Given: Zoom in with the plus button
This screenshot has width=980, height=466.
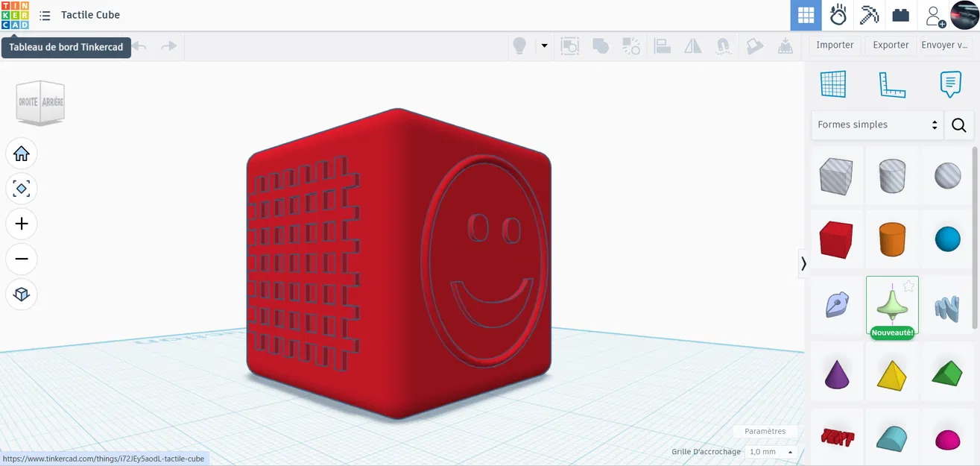Looking at the screenshot, I should 22,224.
